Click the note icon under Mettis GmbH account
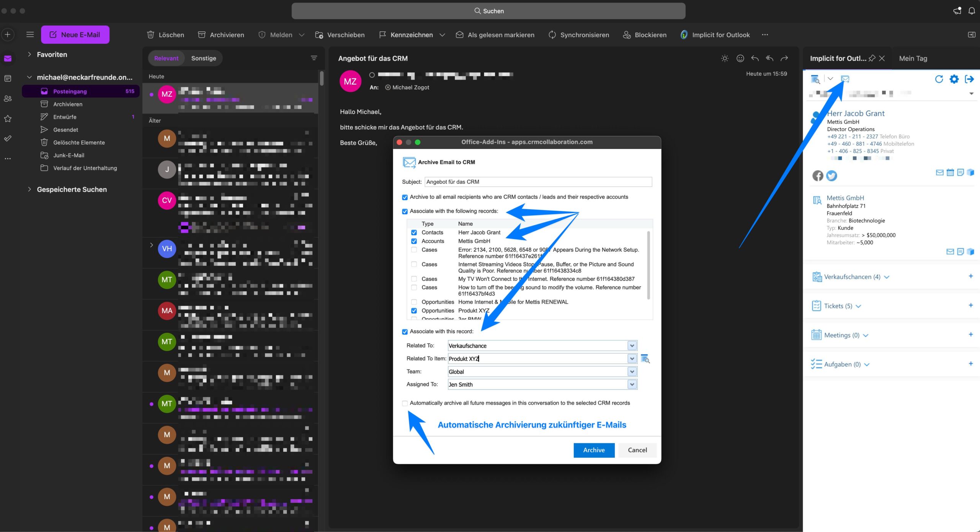This screenshot has width=980, height=532. pyautogui.click(x=960, y=252)
